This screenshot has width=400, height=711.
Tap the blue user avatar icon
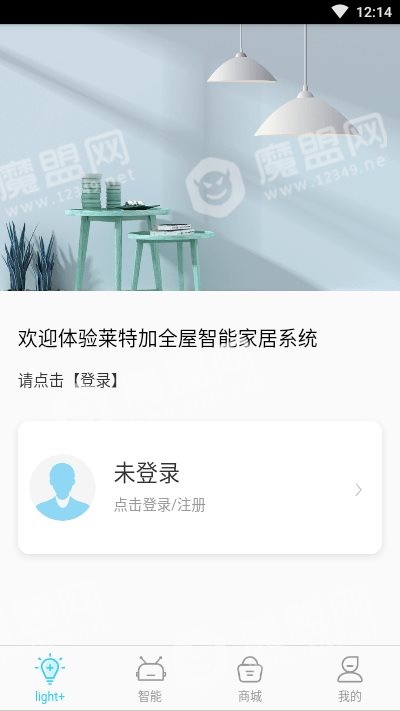pyautogui.click(x=62, y=488)
